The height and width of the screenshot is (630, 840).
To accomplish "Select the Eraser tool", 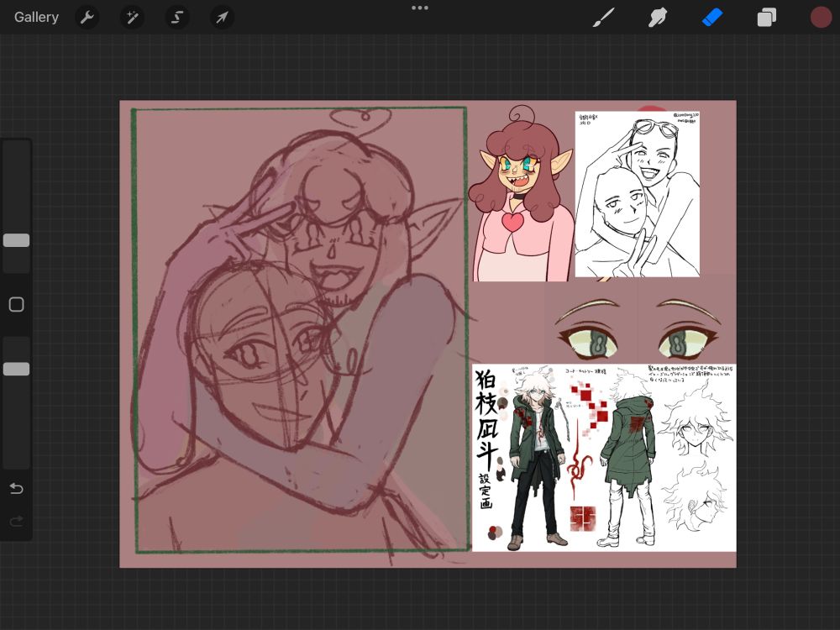I will point(712,17).
